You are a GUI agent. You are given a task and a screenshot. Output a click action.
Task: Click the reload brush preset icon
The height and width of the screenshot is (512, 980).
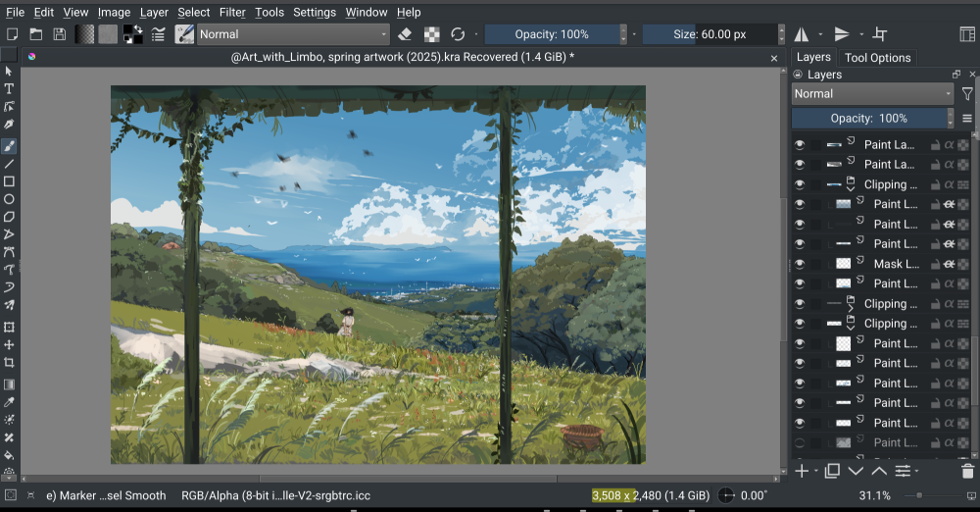tap(458, 34)
